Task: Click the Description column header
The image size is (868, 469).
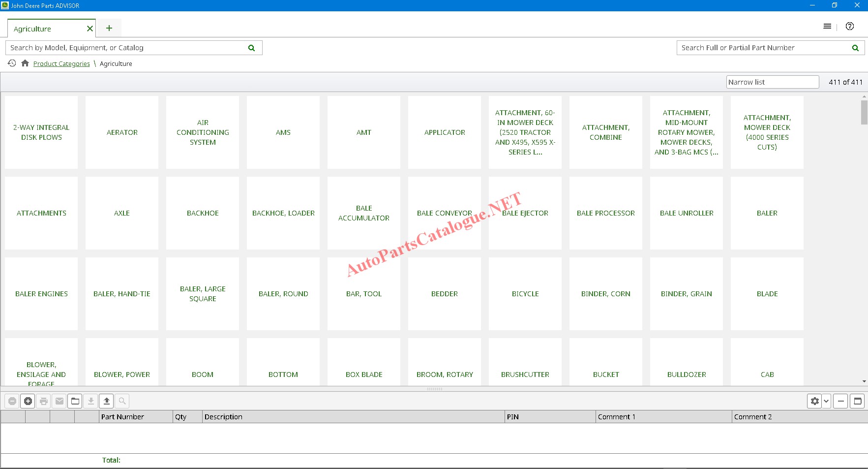Action: (x=354, y=417)
